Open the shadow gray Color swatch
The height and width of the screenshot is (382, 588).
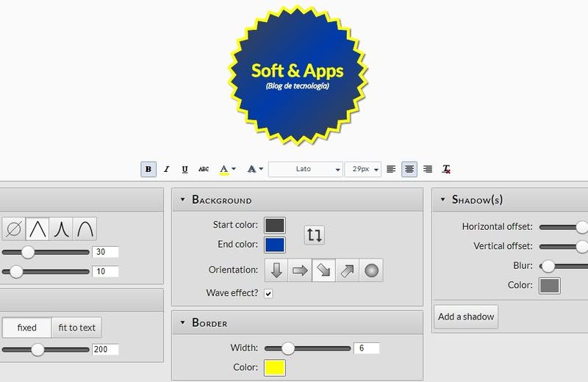550,286
